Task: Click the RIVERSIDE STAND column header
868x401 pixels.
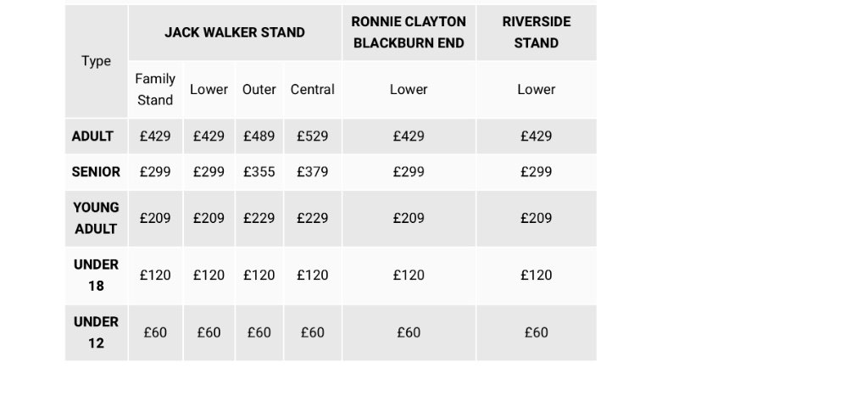Action: pos(536,32)
